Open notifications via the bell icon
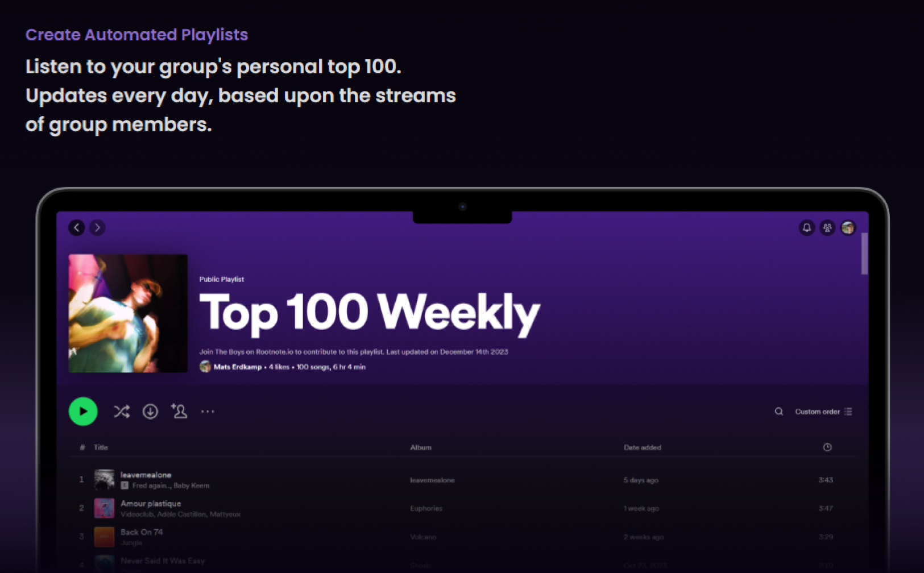This screenshot has height=573, width=924. tap(806, 227)
